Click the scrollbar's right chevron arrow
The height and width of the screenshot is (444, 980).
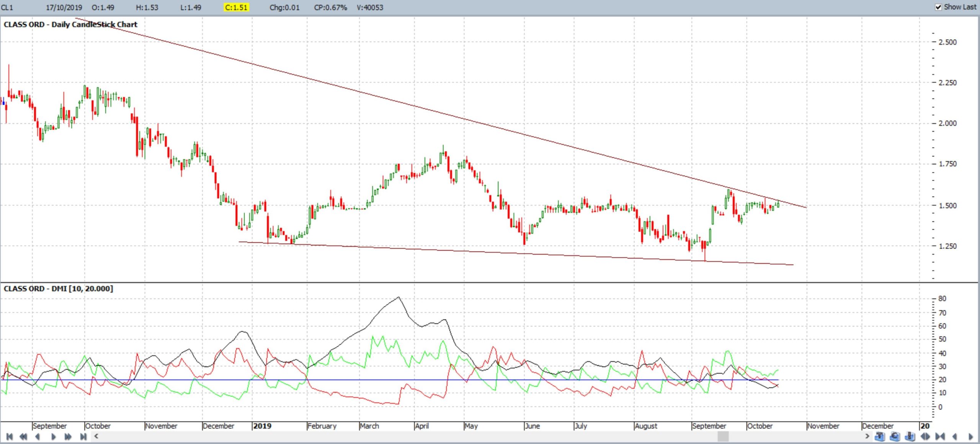coord(867,436)
